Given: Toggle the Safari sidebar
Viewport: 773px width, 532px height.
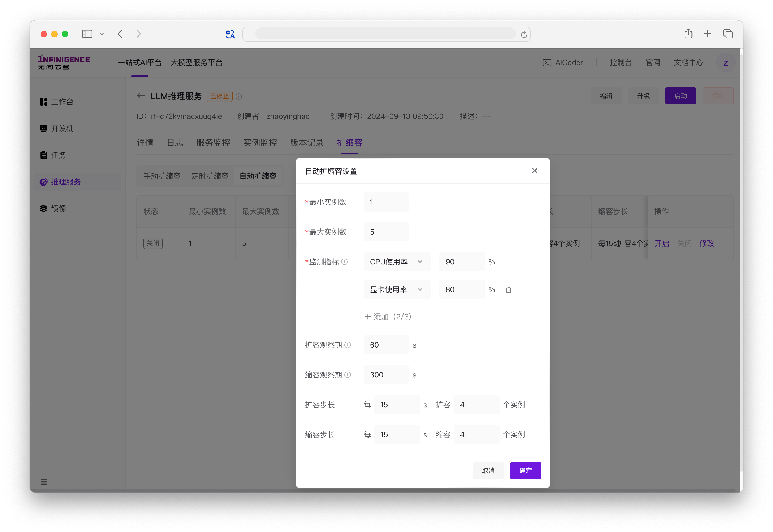Looking at the screenshot, I should pyautogui.click(x=87, y=34).
